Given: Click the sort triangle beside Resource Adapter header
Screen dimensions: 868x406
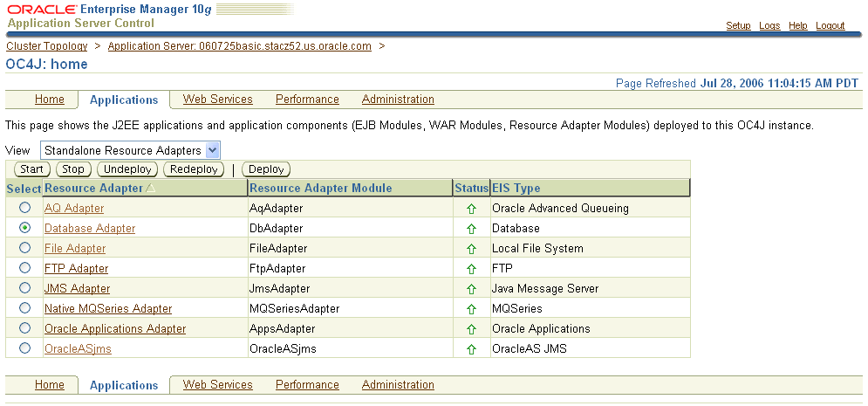Looking at the screenshot, I should click(x=150, y=189).
